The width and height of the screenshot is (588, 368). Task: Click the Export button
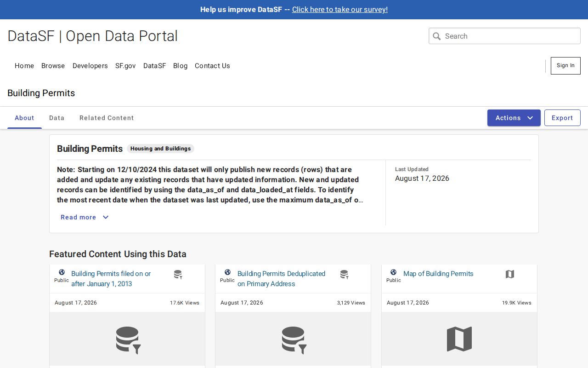click(x=562, y=118)
